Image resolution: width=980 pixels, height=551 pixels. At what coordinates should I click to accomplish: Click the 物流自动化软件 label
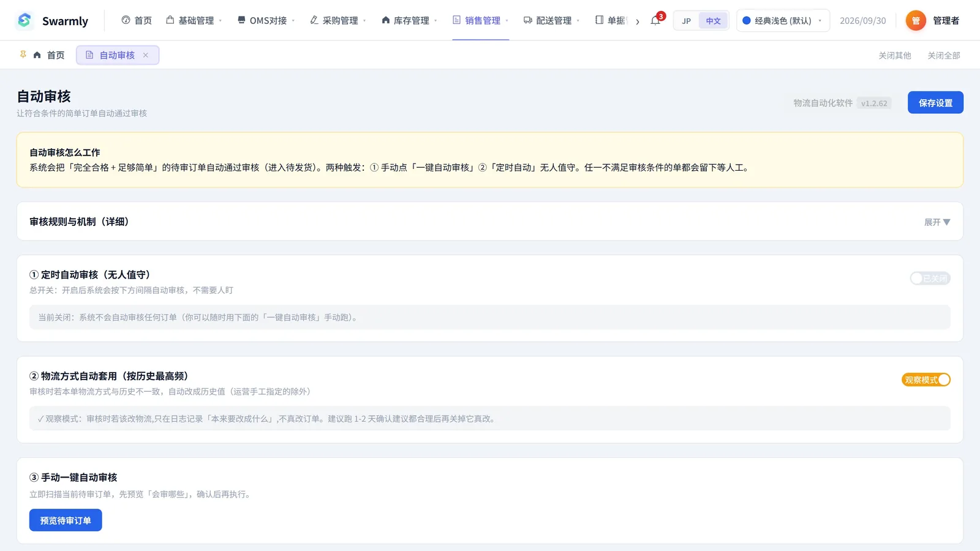pyautogui.click(x=823, y=103)
